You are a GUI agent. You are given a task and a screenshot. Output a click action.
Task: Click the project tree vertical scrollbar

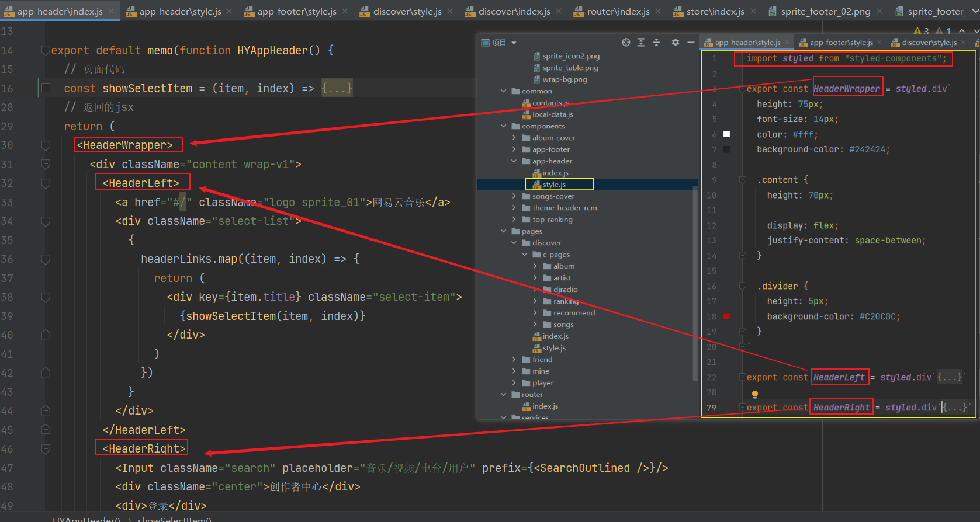[695, 283]
